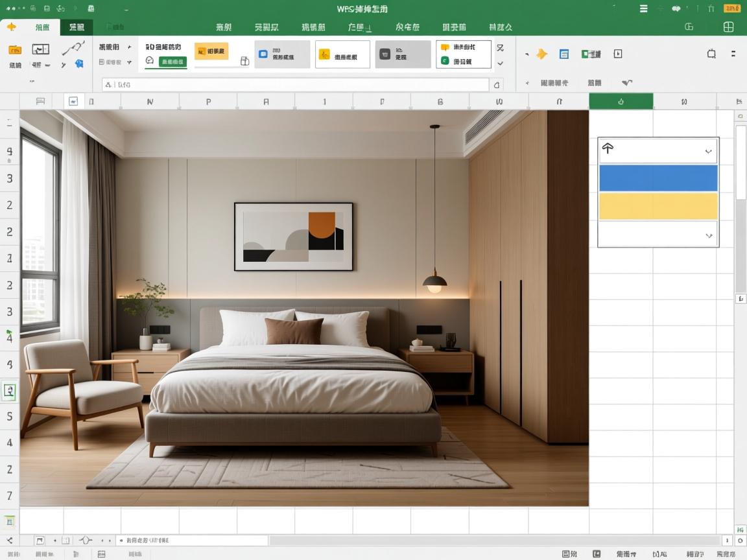
Task: Click the up arrow icon in the floating panel
Action: click(608, 148)
